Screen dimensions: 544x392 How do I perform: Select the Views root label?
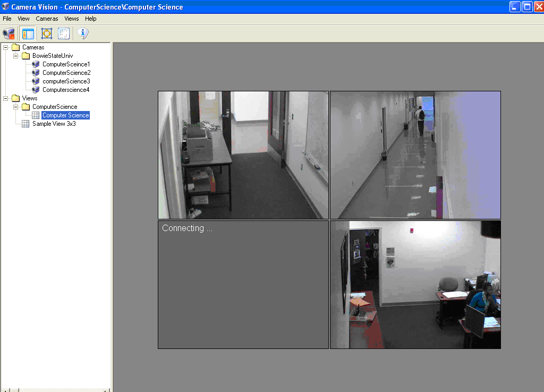pos(30,98)
